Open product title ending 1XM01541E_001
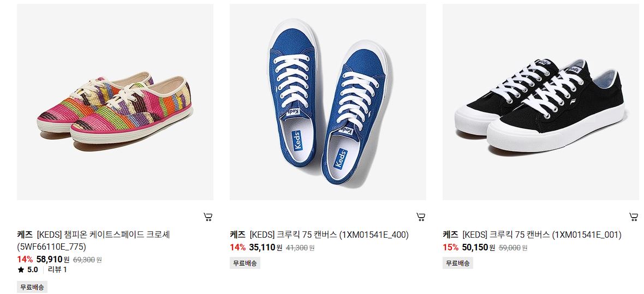The width and height of the screenshot is (644, 294). (542, 235)
